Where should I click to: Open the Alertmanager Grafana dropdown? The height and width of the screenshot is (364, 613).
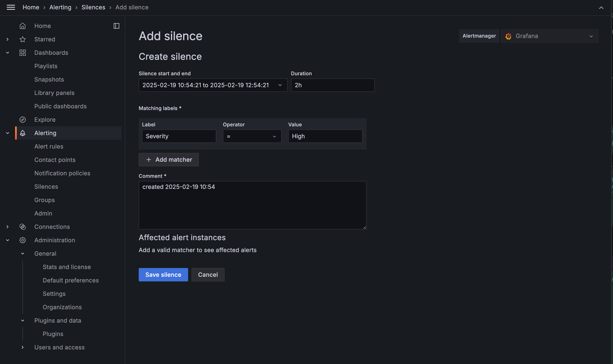tap(549, 36)
